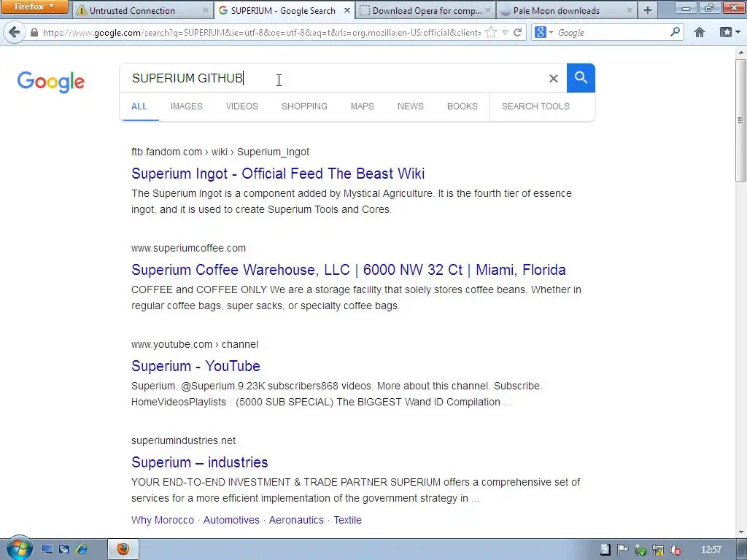
Task: Click the www.youtube.com › channel text
Action: [x=195, y=344]
